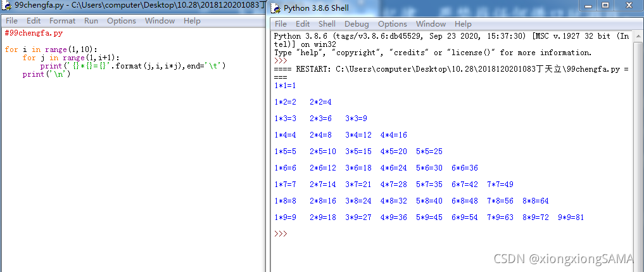Click the 3*3=9 output
Viewport: 644px width, 272px height.
click(356, 119)
